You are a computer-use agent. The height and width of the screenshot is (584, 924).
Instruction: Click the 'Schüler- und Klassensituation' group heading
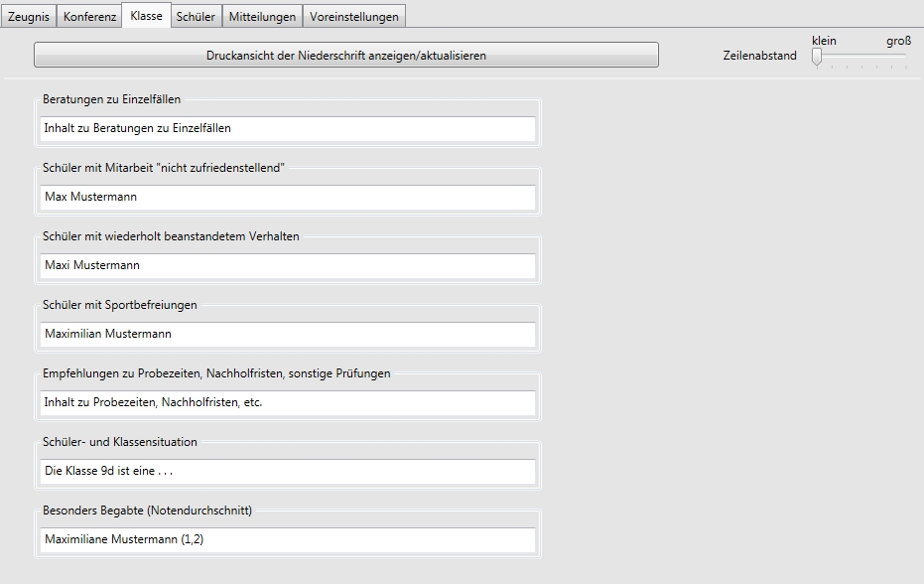(x=120, y=442)
